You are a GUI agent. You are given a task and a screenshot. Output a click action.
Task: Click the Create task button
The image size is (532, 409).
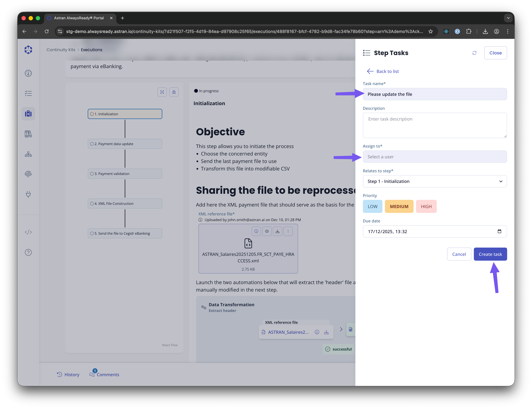[x=490, y=254]
